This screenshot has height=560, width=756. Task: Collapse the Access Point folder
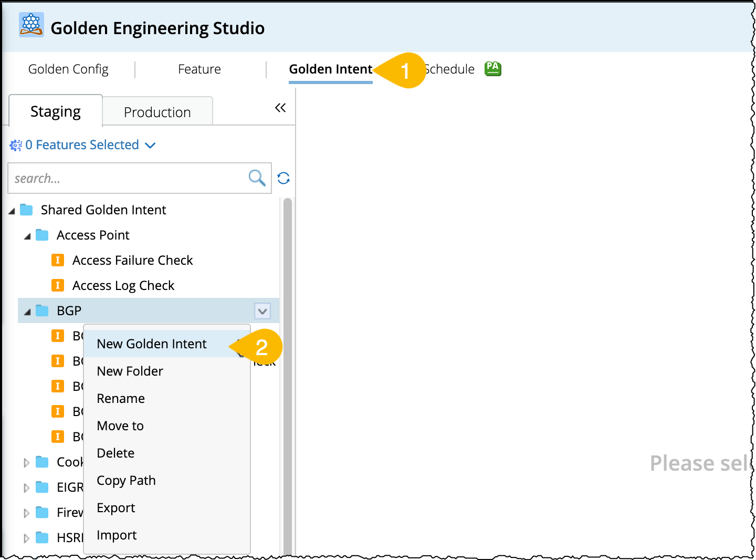pyautogui.click(x=27, y=236)
